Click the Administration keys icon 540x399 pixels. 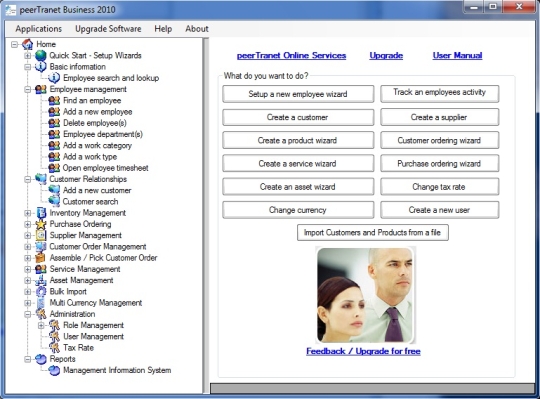tap(41, 314)
